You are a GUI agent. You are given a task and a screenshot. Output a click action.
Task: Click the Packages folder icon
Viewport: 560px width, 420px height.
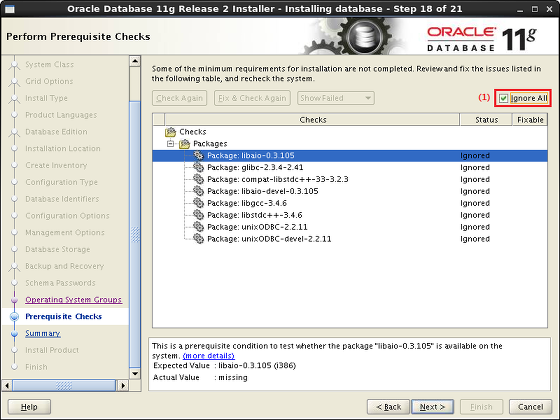click(184, 144)
